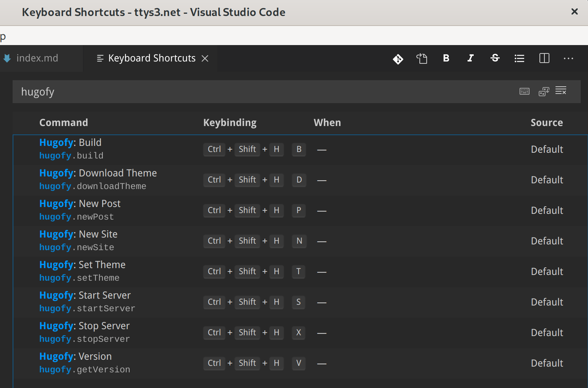
Task: Click the X key of Stop Server keybinding
Action: click(299, 333)
